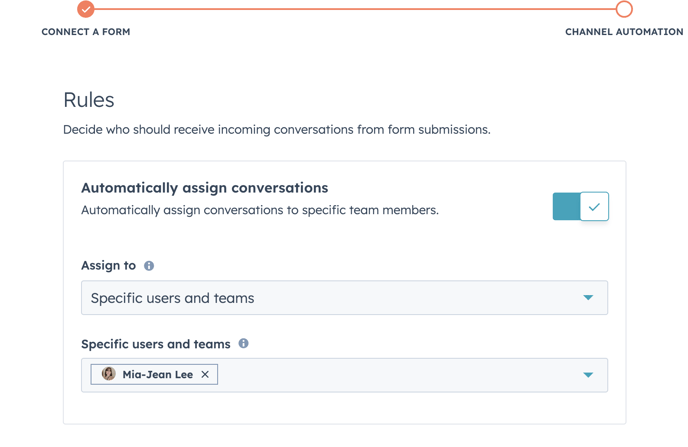Toggle off Automatically assign conversations switch
Screen dimensions: 688x447
580,206
